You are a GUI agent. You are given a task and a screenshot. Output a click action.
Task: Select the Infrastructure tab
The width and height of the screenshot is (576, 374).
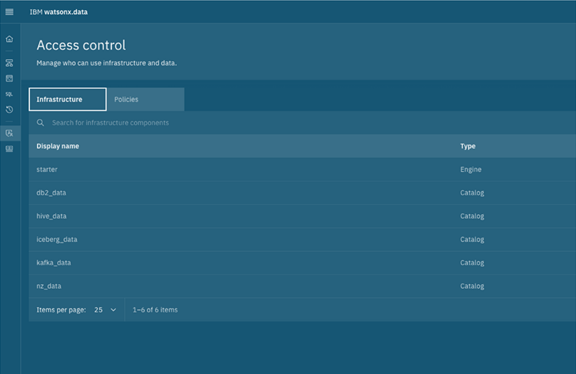68,99
